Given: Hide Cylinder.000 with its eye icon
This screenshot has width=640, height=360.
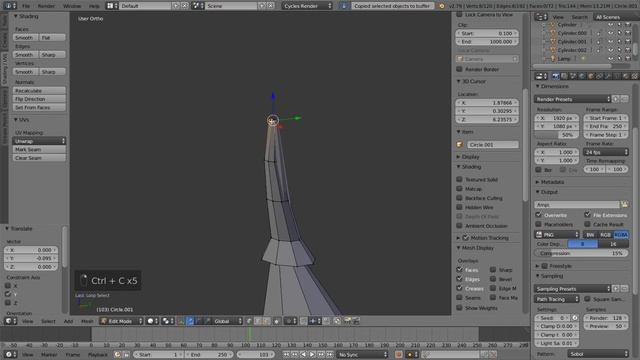Looking at the screenshot, I should (611, 33).
